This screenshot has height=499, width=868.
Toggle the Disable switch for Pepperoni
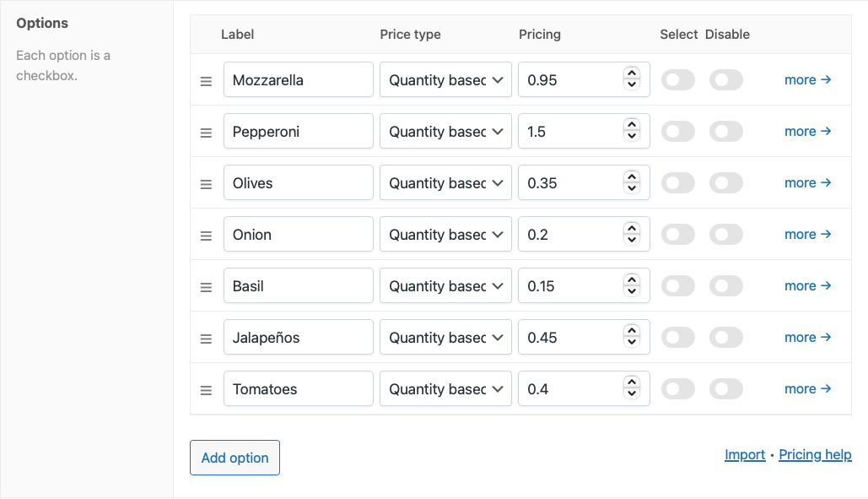725,132
